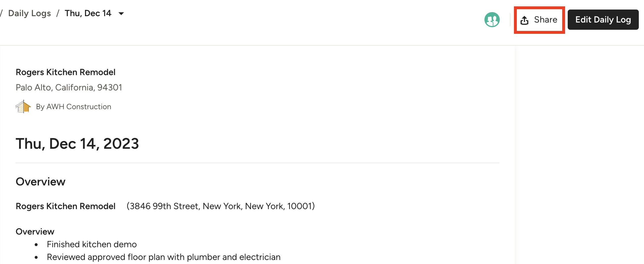Click the Finished kitchen demo bullet
644x264 pixels.
(x=92, y=244)
